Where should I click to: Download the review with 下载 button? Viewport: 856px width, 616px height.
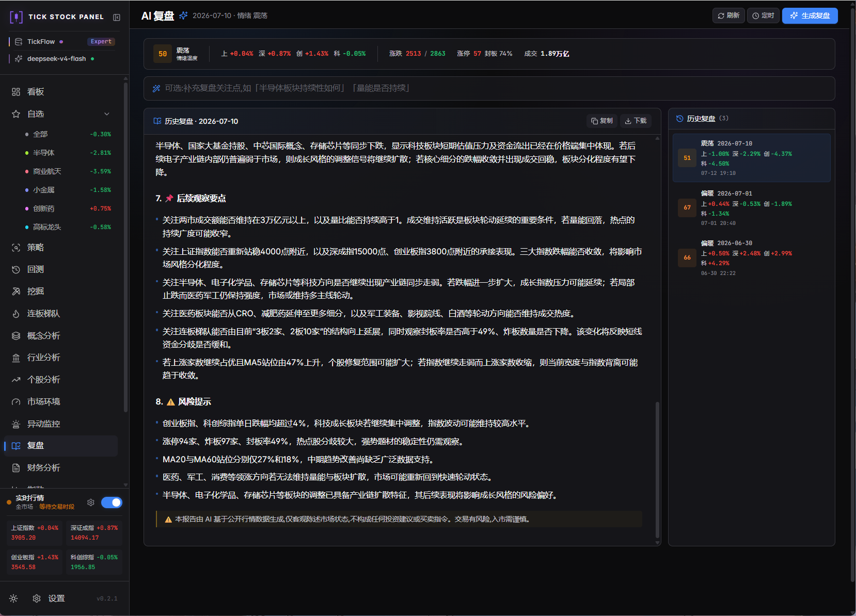coord(636,121)
